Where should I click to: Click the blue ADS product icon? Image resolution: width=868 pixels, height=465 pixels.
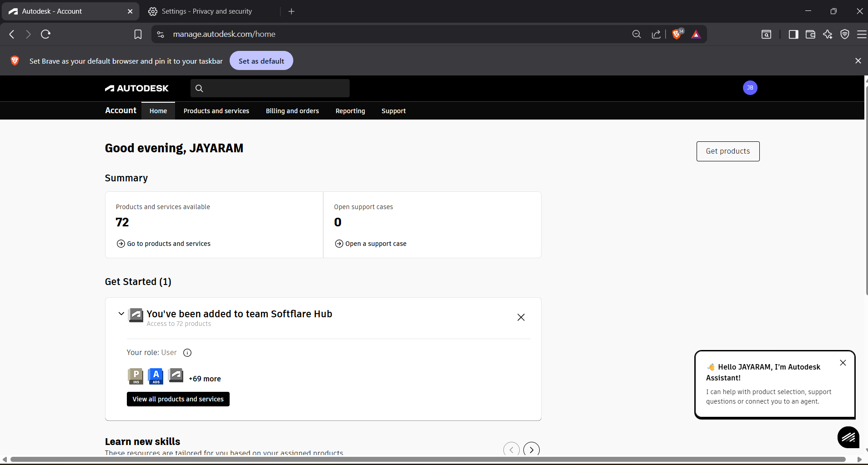pyautogui.click(x=156, y=376)
